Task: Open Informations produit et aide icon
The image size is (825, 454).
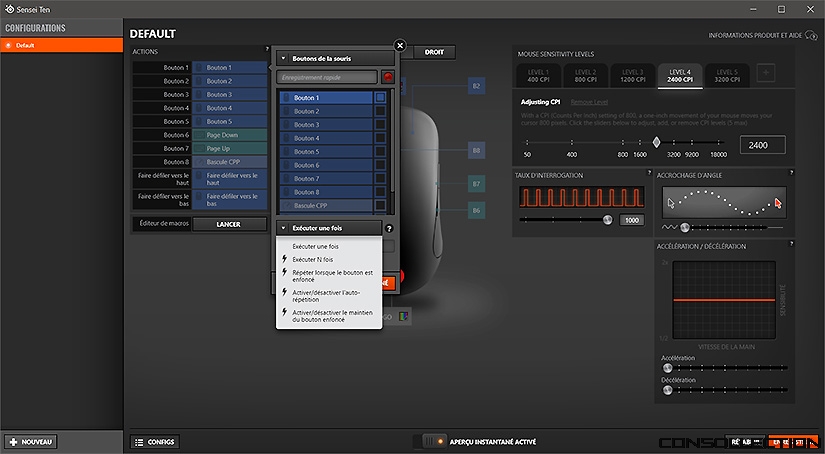Action: 811,35
